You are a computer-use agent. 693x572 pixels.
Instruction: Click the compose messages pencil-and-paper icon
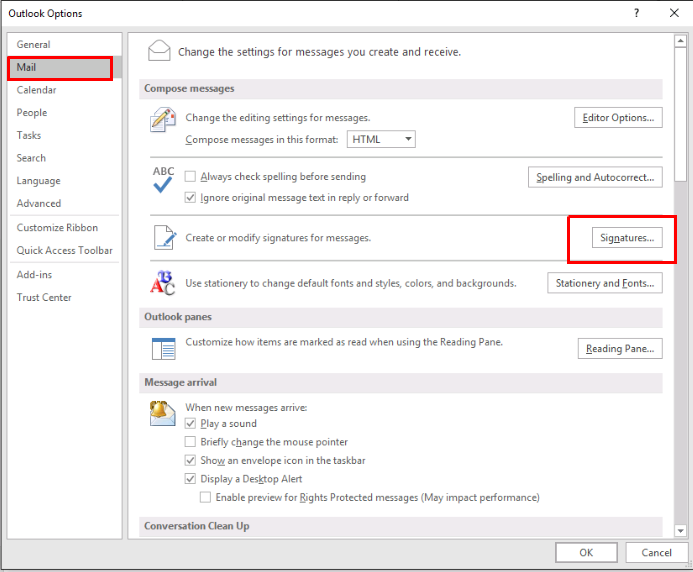click(x=162, y=121)
